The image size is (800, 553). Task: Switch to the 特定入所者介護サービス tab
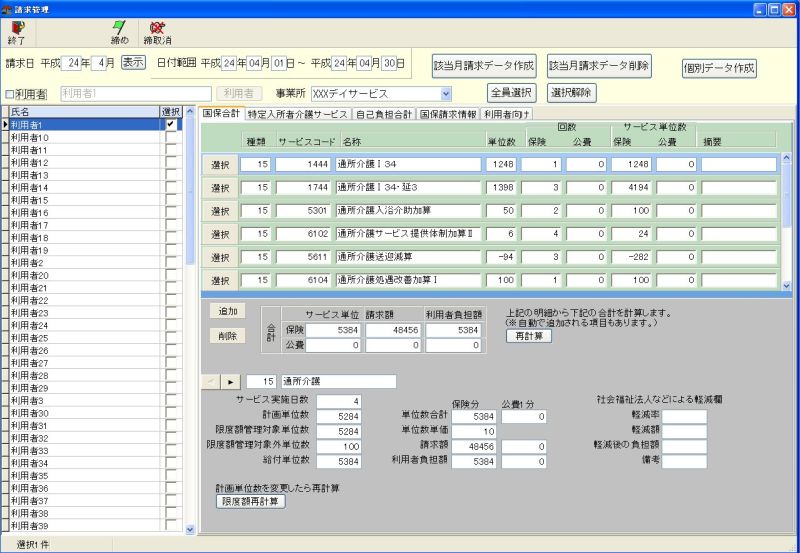[x=297, y=114]
